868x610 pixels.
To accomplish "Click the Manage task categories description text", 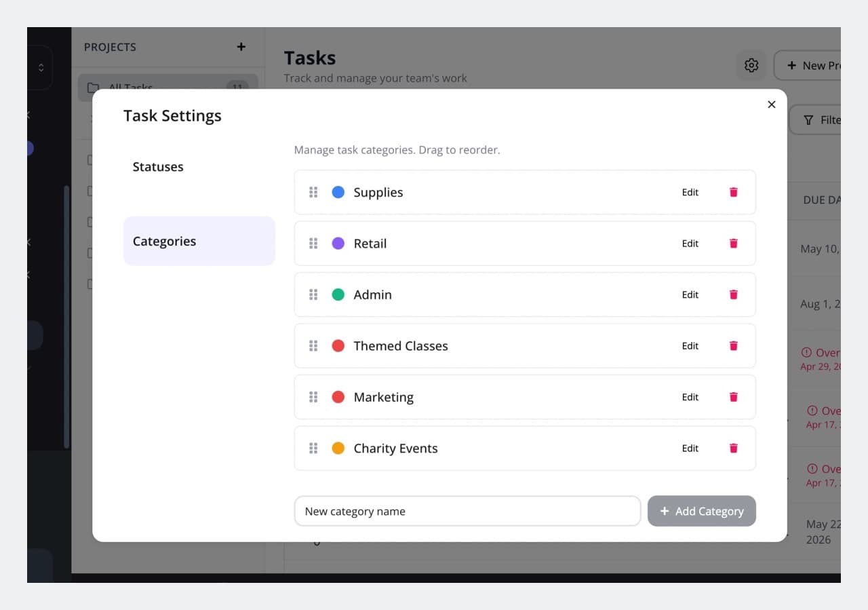I will 397,150.
